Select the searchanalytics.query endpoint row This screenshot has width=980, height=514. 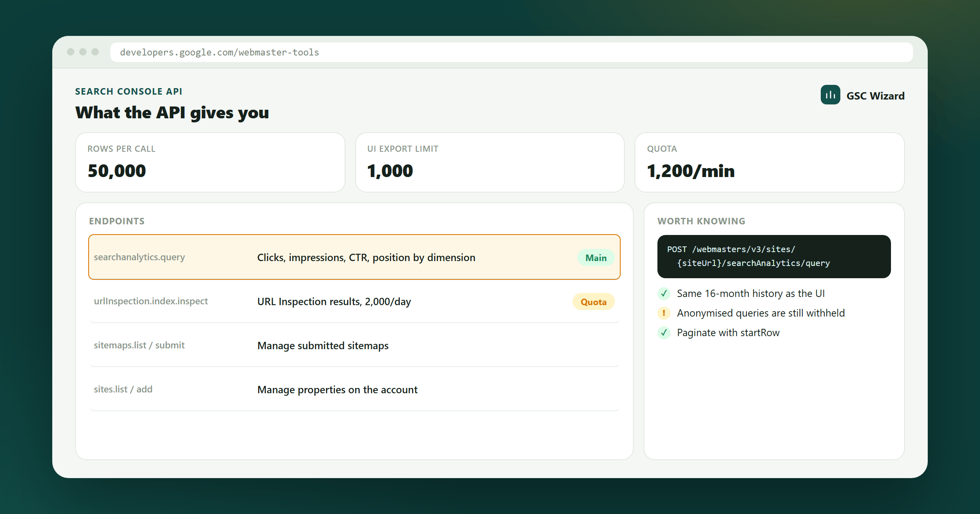[x=354, y=257]
